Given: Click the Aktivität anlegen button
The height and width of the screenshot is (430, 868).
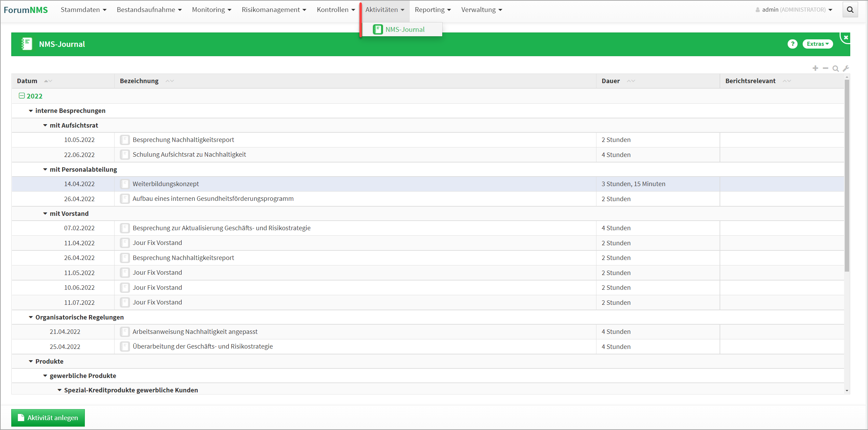Looking at the screenshot, I should coord(48,418).
